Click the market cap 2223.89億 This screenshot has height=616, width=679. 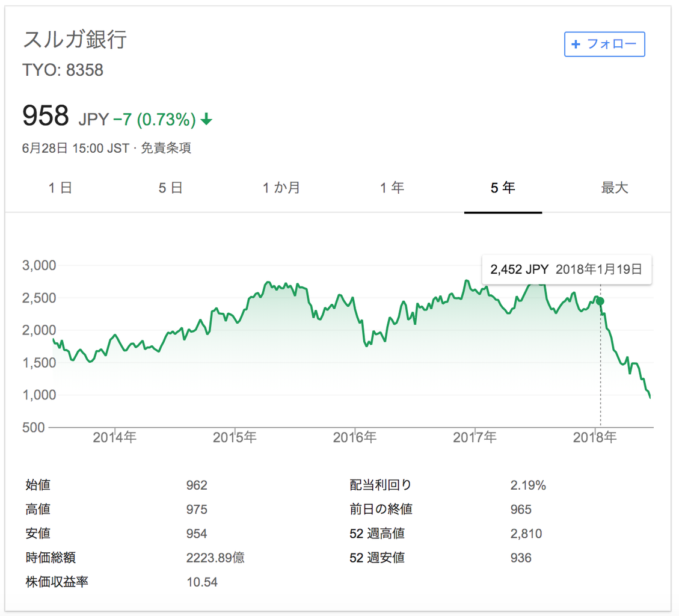(x=215, y=558)
